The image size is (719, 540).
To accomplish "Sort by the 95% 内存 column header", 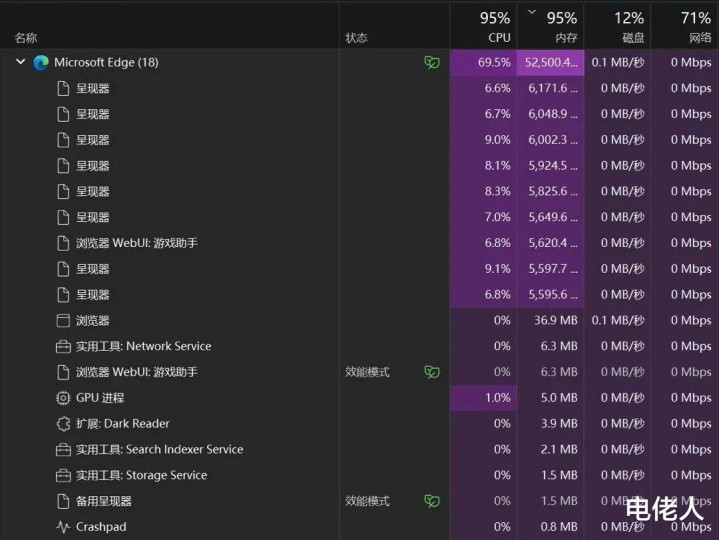I will point(550,26).
